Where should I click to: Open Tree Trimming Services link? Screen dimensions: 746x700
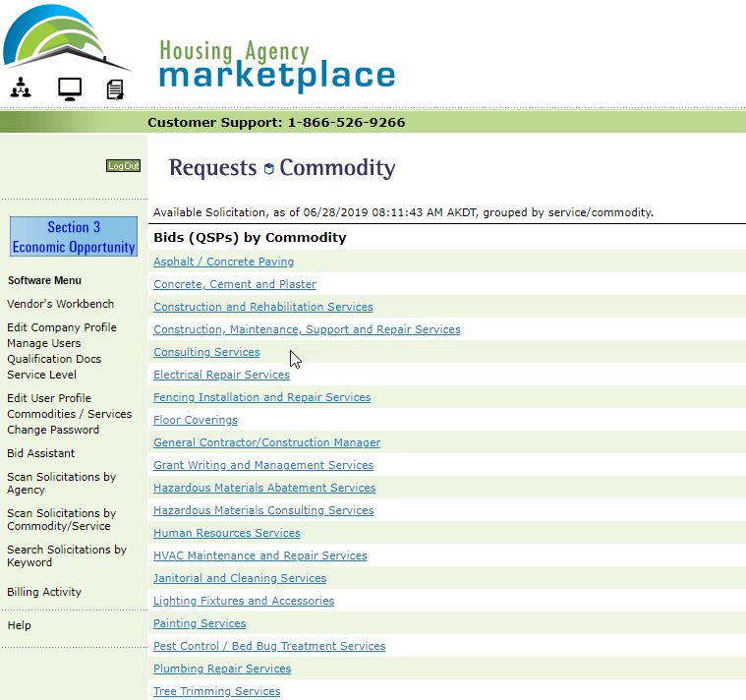tap(217, 691)
